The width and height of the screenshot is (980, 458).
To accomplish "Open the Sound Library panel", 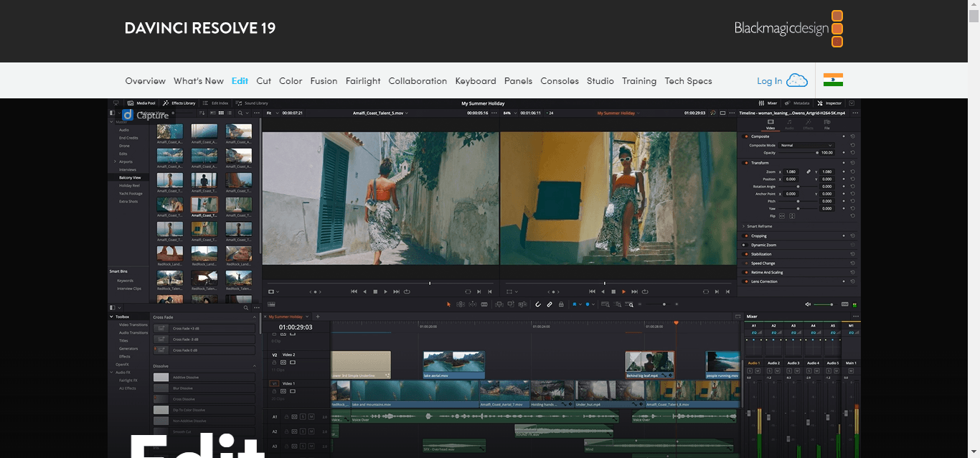I will (x=252, y=103).
